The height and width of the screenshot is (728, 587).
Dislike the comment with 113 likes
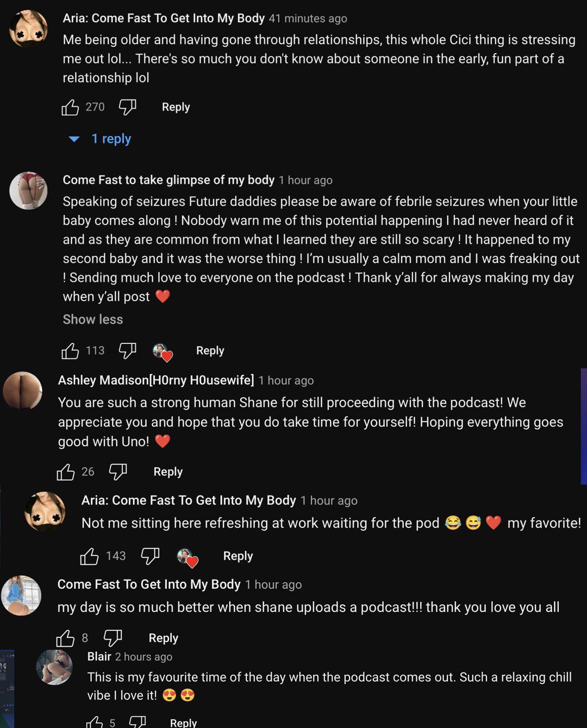click(x=127, y=351)
